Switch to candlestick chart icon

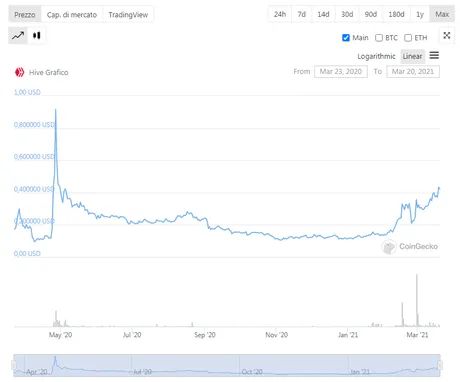click(x=37, y=35)
